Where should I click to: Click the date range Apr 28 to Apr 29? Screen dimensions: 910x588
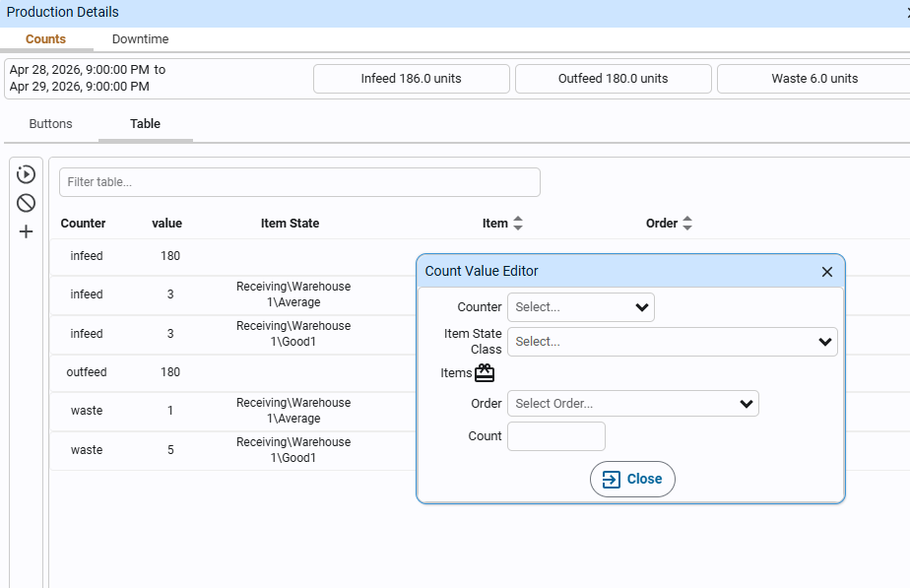(x=88, y=78)
